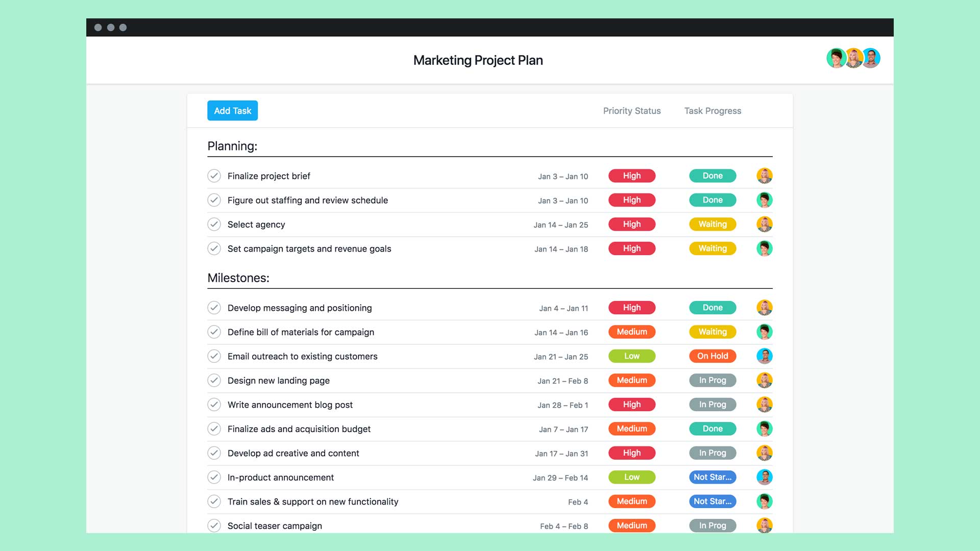This screenshot has width=980, height=551.
Task: Open the Priority Status column header
Action: 632,111
